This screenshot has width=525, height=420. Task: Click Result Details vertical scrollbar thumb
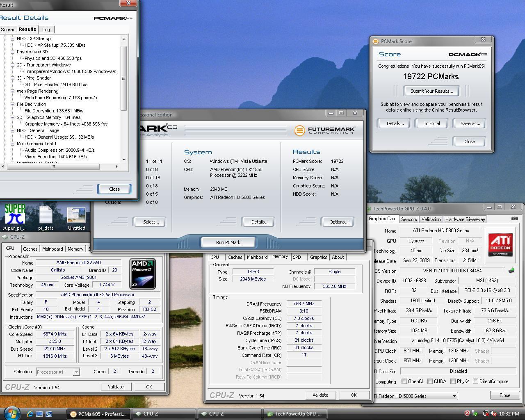coord(123,78)
